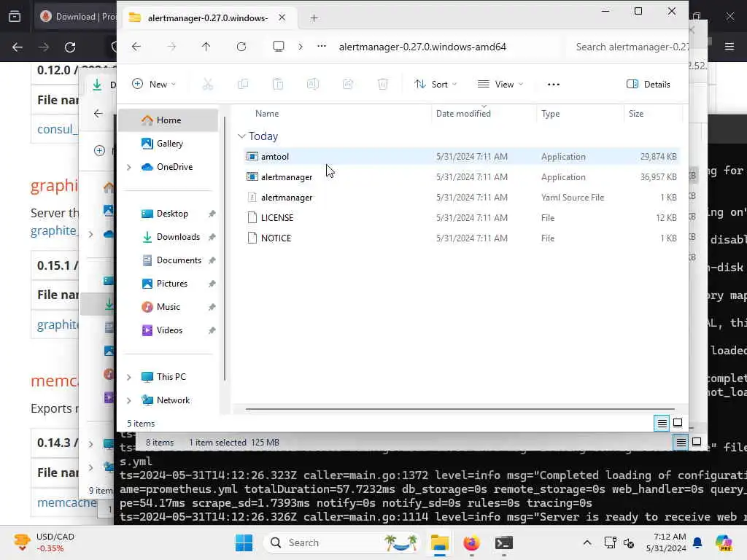Click the taskbar Search box
The image size is (747, 560).
[x=341, y=542]
